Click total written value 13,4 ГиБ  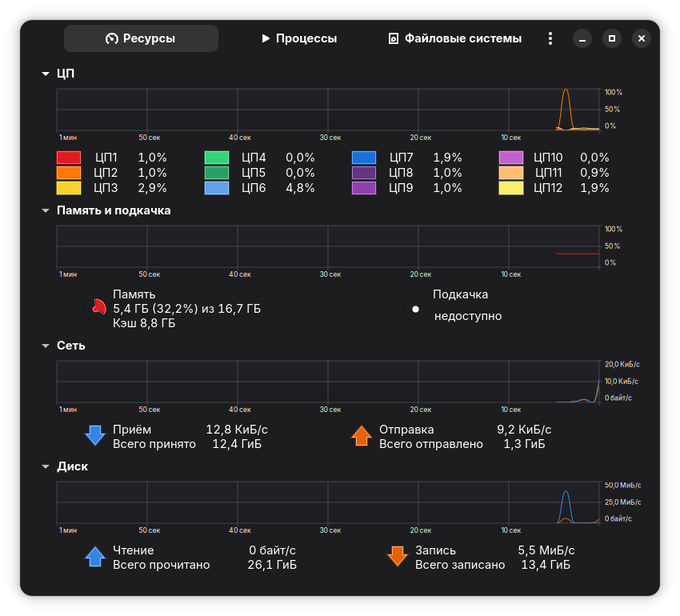tap(546, 565)
